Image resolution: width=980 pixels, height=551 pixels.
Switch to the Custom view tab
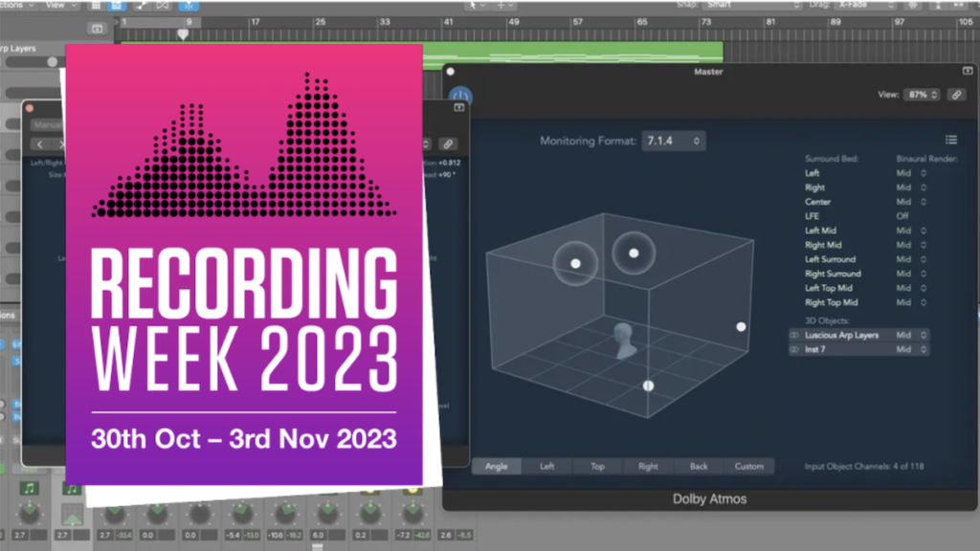point(748,467)
